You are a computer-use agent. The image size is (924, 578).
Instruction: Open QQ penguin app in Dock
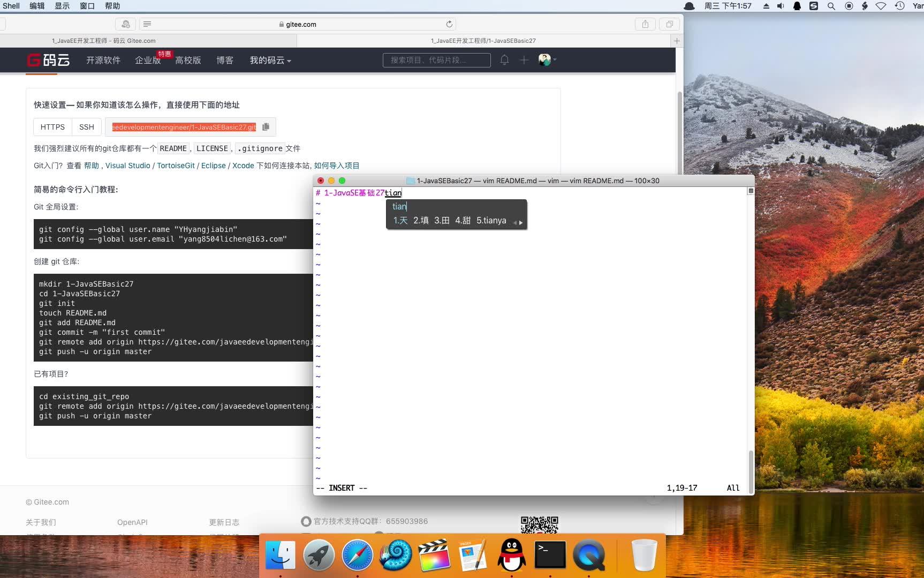(512, 554)
